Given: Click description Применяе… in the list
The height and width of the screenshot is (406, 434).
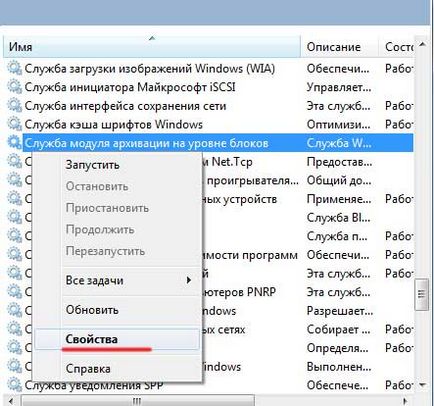Looking at the screenshot, I should tap(338, 199).
